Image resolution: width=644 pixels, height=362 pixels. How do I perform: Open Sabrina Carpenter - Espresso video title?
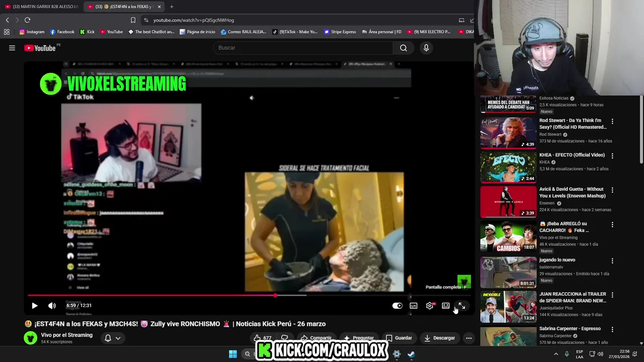pyautogui.click(x=570, y=329)
